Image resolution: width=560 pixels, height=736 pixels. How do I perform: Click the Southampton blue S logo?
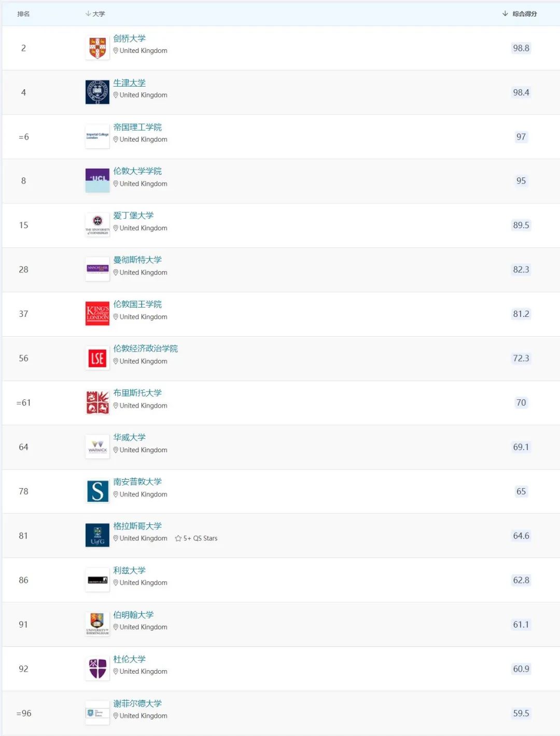point(97,491)
